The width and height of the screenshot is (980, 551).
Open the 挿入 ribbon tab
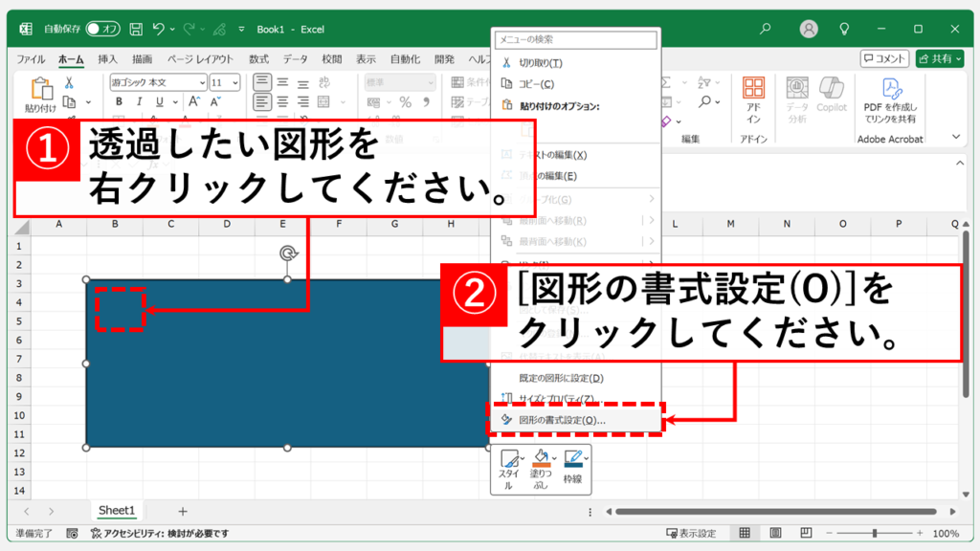point(107,58)
